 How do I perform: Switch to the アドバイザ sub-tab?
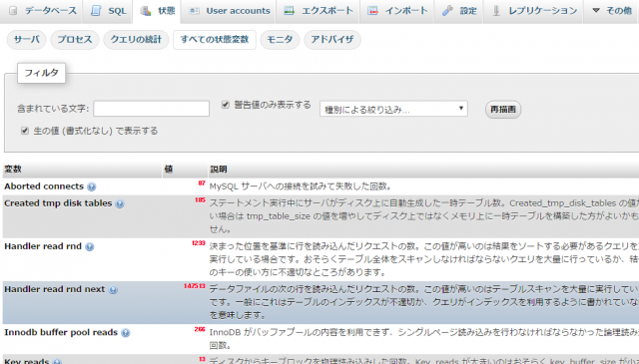tap(332, 40)
